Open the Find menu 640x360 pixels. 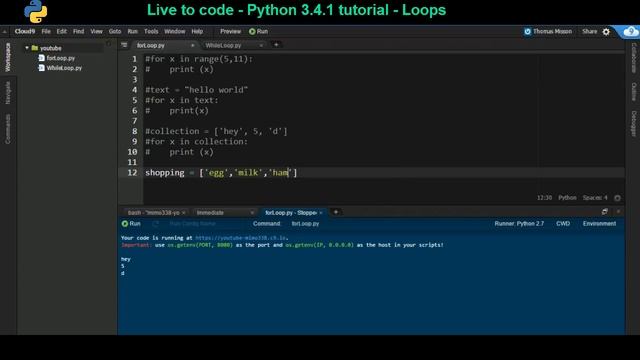point(78,31)
